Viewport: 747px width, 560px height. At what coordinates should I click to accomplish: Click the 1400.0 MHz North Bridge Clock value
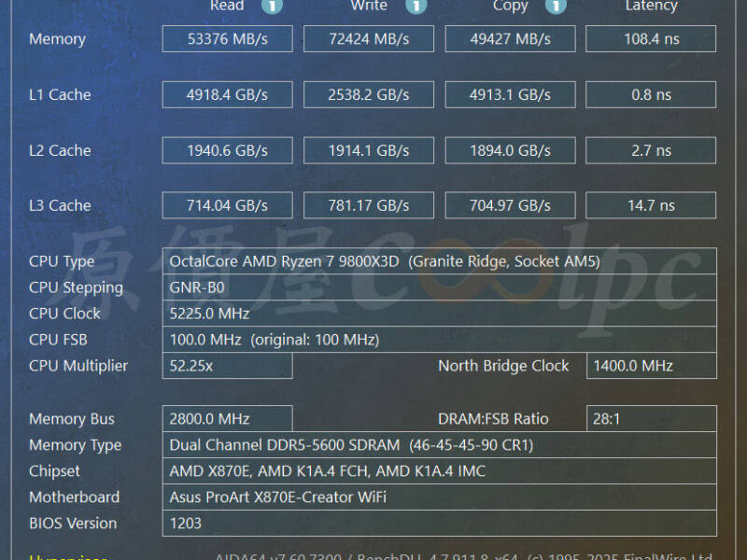651,366
